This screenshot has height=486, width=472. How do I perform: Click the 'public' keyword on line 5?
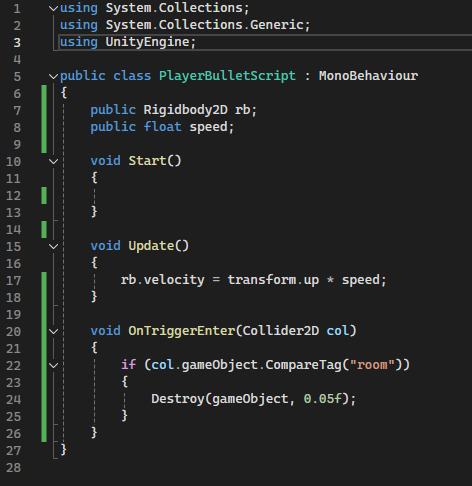[x=83, y=76]
